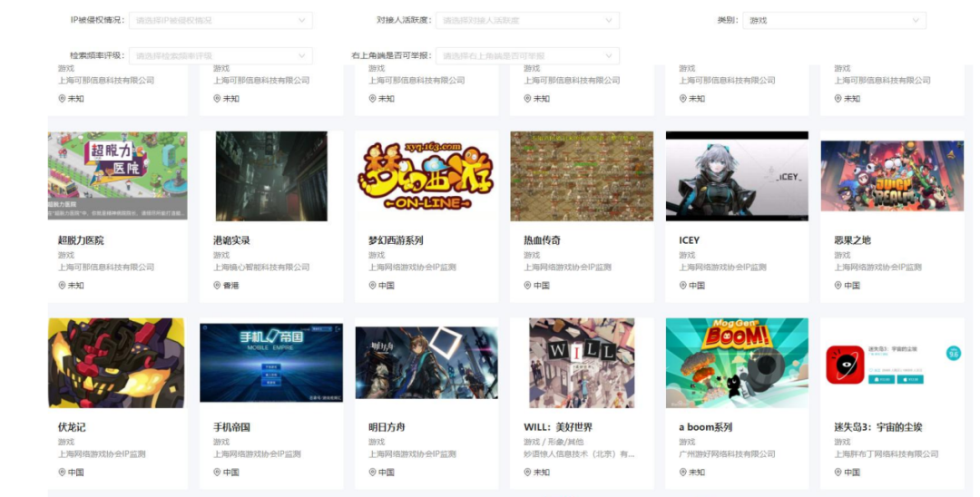Open the 类别 dropdown showing 游戏

point(835,20)
